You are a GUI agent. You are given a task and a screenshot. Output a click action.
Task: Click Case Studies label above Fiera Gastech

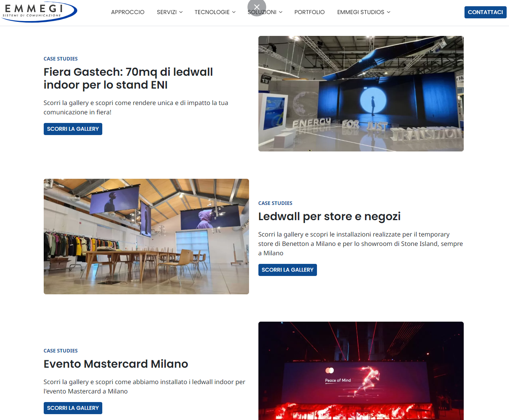coord(61,59)
